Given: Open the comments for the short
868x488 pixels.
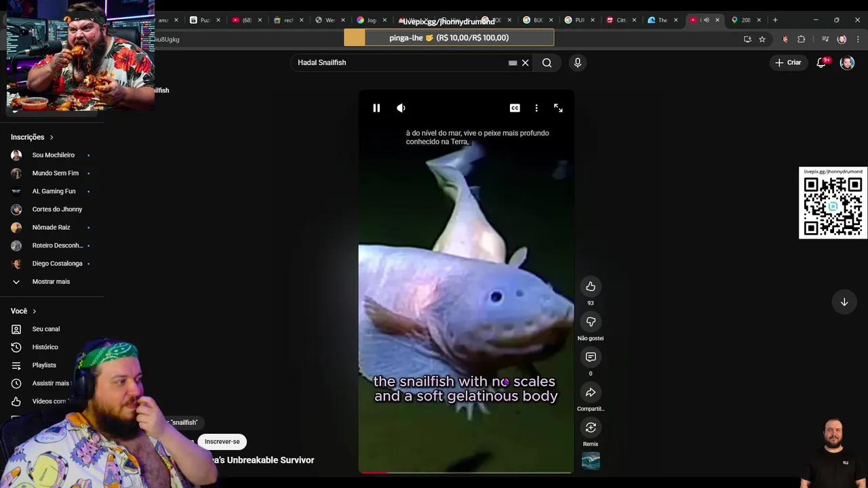Looking at the screenshot, I should [x=591, y=357].
